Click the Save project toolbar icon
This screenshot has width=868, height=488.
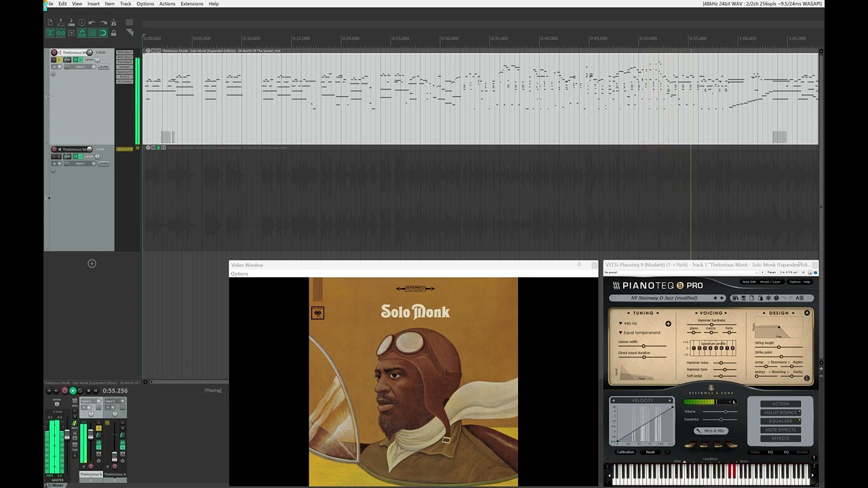[x=71, y=22]
